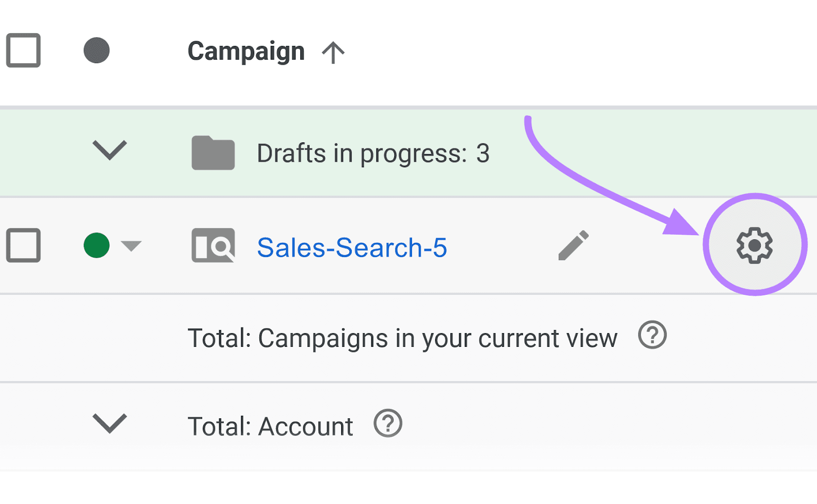
Task: Open the help icon next to current view total
Action: pyautogui.click(x=652, y=336)
